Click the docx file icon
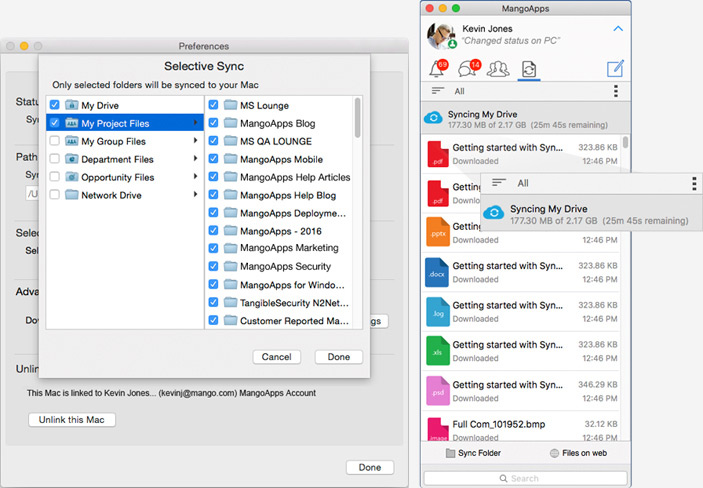703x488 pixels. (437, 272)
